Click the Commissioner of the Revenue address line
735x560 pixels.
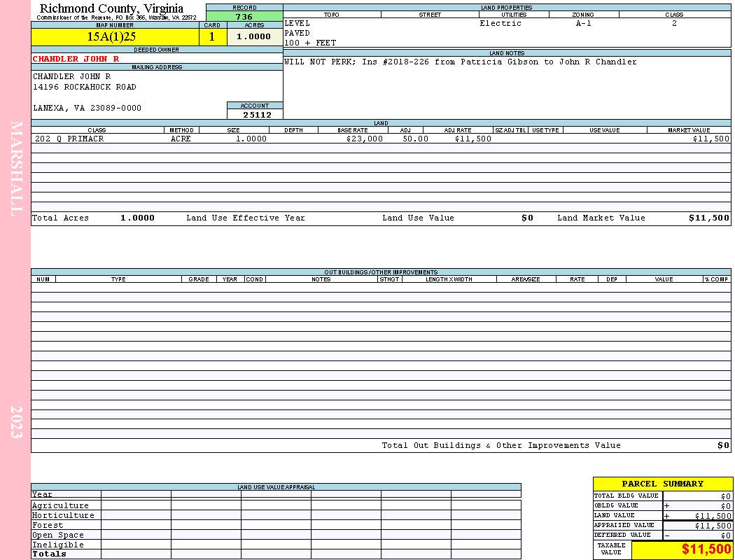116,17
